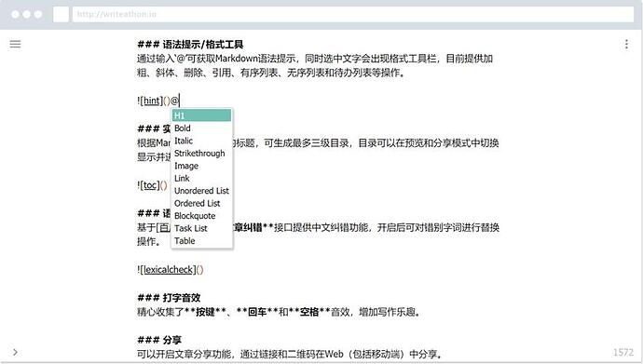Choose Ordered List option
This screenshot has height=364, width=643.
tap(202, 203)
